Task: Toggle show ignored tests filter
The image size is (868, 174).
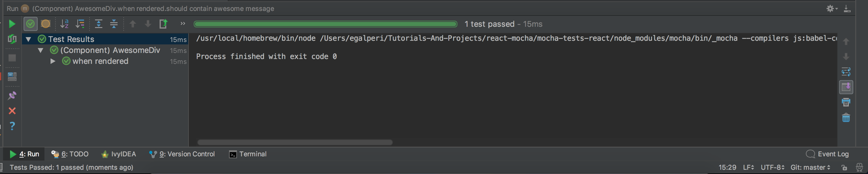Action: (x=45, y=24)
